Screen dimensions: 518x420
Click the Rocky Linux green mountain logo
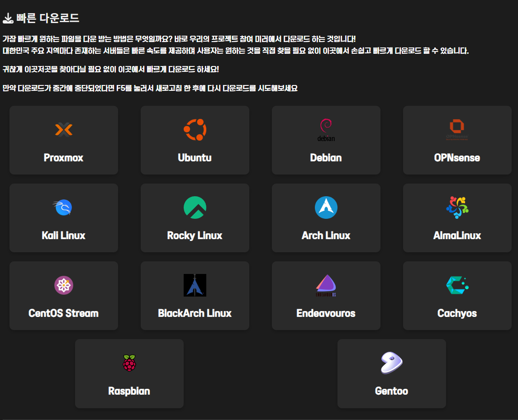coord(195,208)
